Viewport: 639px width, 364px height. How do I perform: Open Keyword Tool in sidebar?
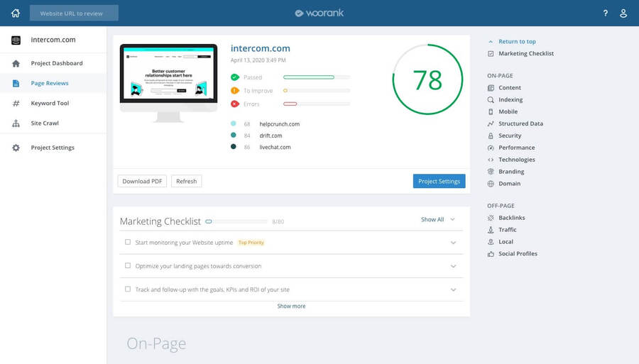pyautogui.click(x=53, y=103)
